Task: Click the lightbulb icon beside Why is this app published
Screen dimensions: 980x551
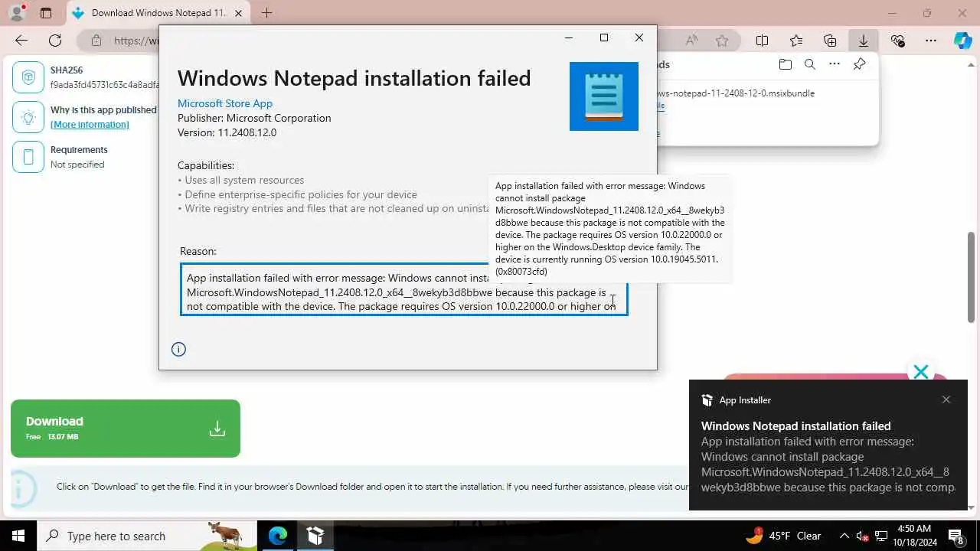Action: 28,117
